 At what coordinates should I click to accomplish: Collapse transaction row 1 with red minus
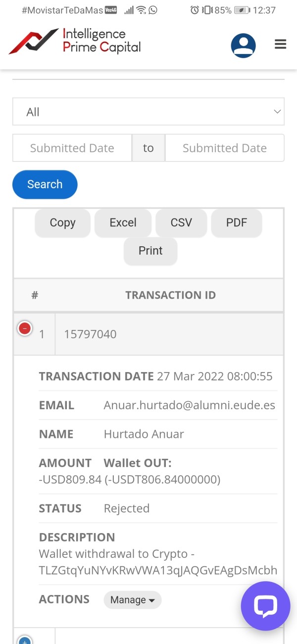tap(25, 328)
